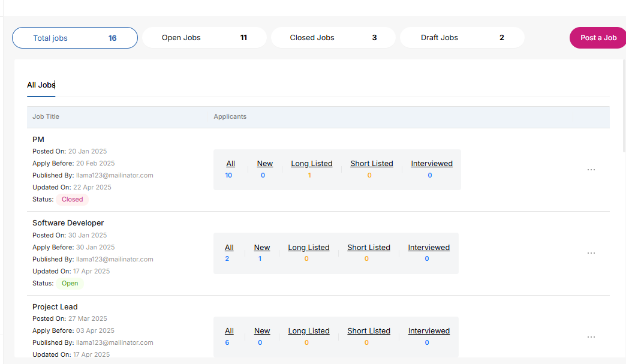View All applicants for Project Lead

229,331
